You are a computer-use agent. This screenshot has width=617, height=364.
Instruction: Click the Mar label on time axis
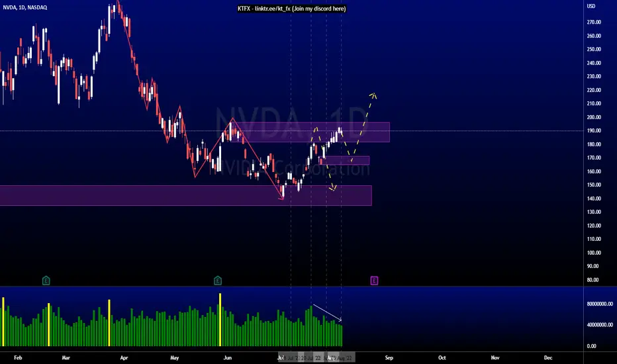[66, 357]
